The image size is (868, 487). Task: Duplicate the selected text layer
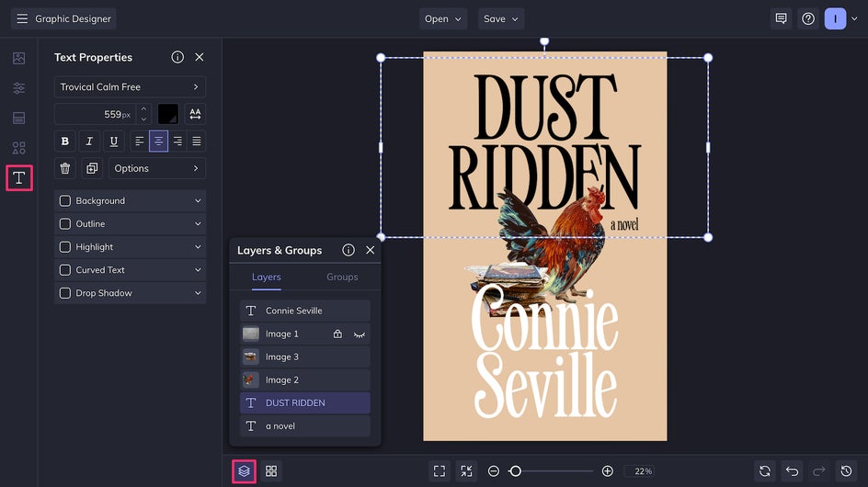[x=91, y=168]
